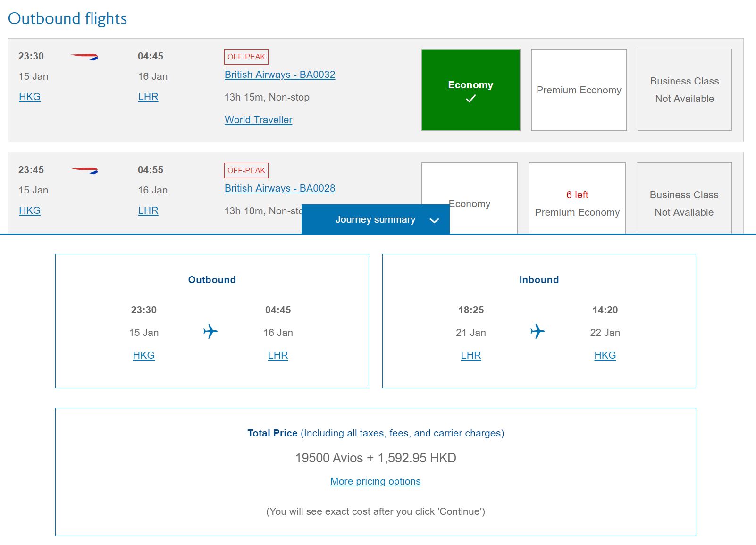Click HKG link in the Inbound summary box
The width and height of the screenshot is (756, 545).
(605, 355)
